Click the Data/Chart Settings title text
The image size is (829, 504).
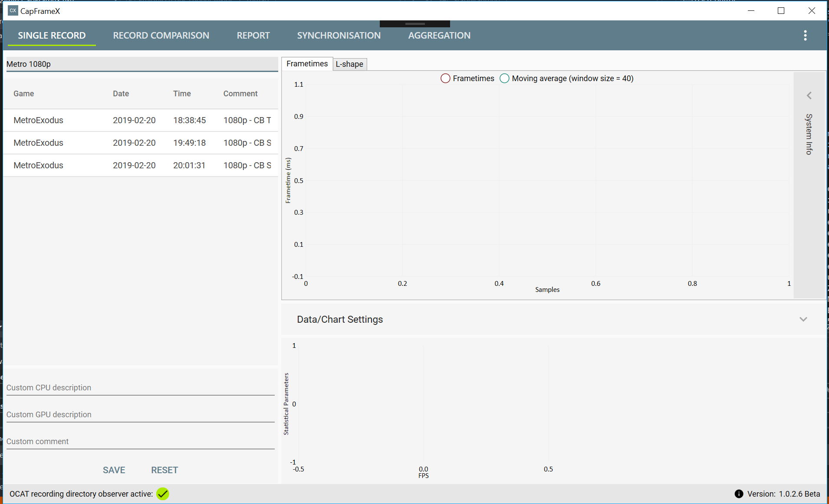click(340, 320)
